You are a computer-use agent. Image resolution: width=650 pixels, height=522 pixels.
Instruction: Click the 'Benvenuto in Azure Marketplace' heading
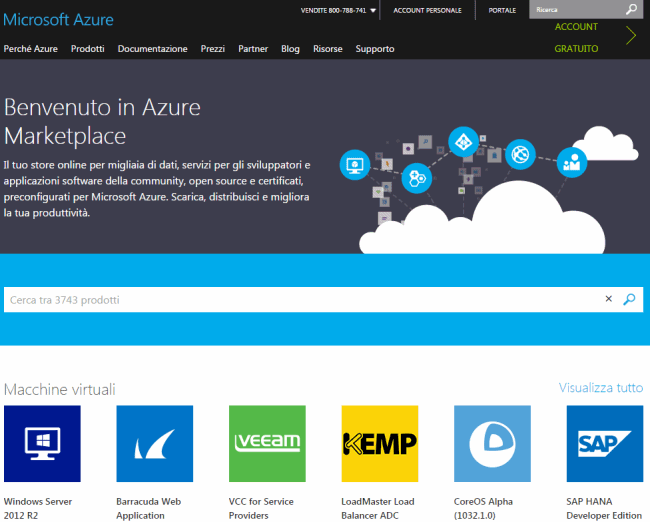102,121
